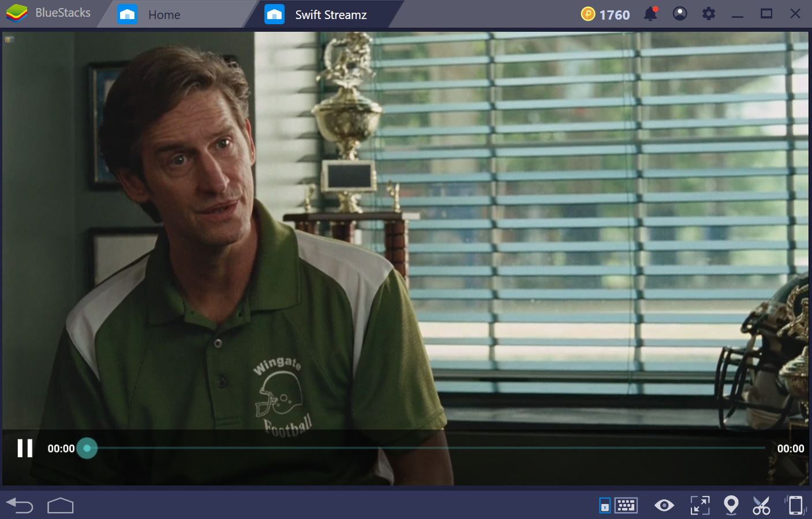Open the notifications bell
The width and height of the screenshot is (812, 519).
coord(651,14)
